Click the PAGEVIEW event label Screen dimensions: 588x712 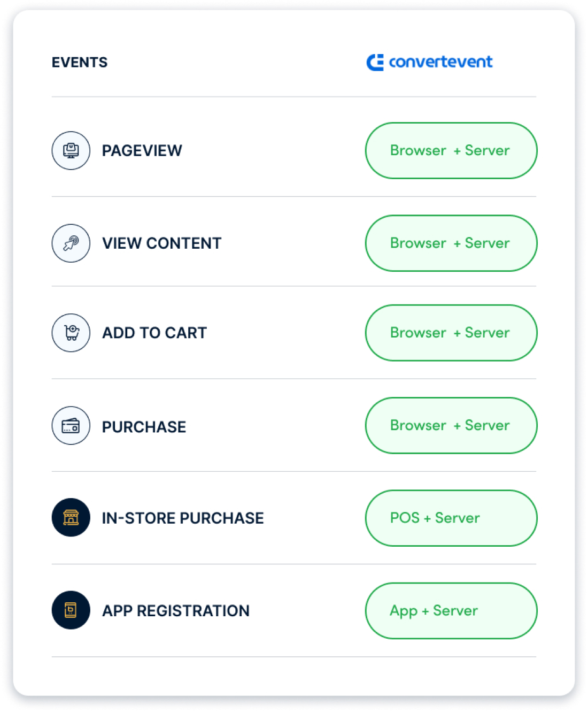pos(142,151)
